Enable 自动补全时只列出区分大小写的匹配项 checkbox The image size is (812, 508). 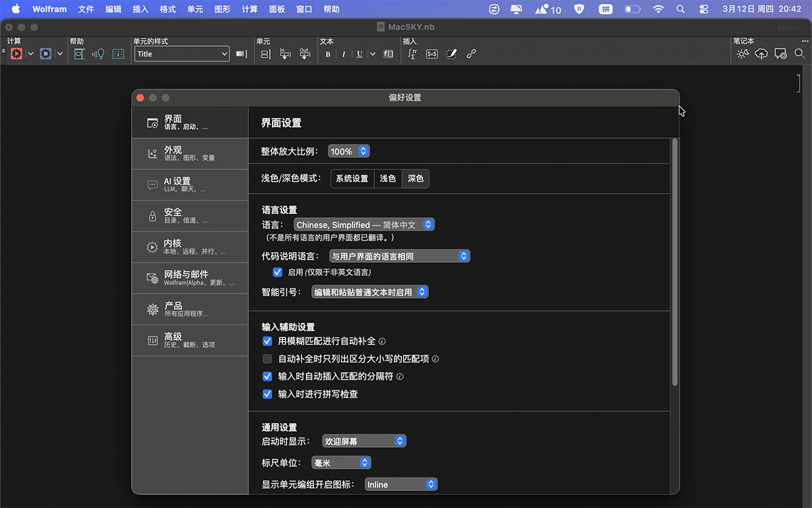267,359
